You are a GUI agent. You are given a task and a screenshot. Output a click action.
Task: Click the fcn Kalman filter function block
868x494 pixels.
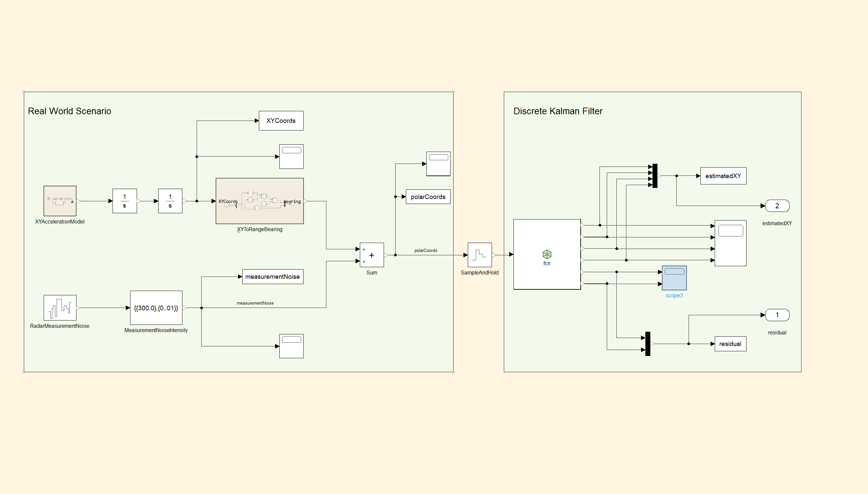point(547,254)
